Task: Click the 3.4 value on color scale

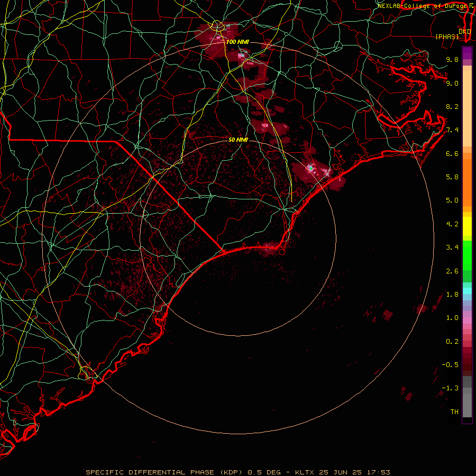Action: click(452, 248)
